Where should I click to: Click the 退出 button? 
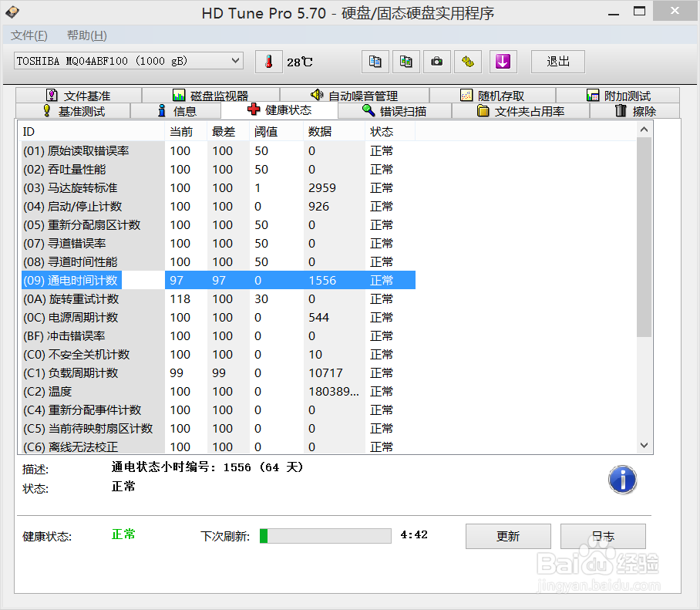coord(558,62)
